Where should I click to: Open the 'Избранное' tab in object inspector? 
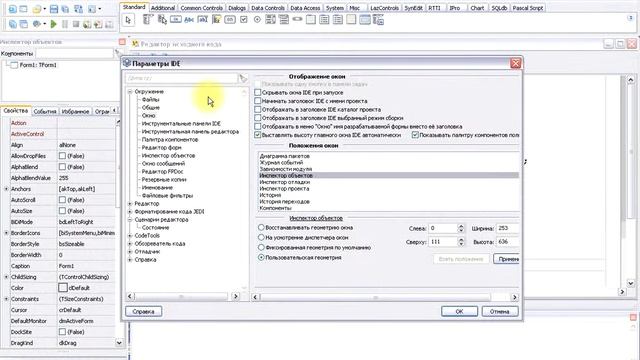76,111
